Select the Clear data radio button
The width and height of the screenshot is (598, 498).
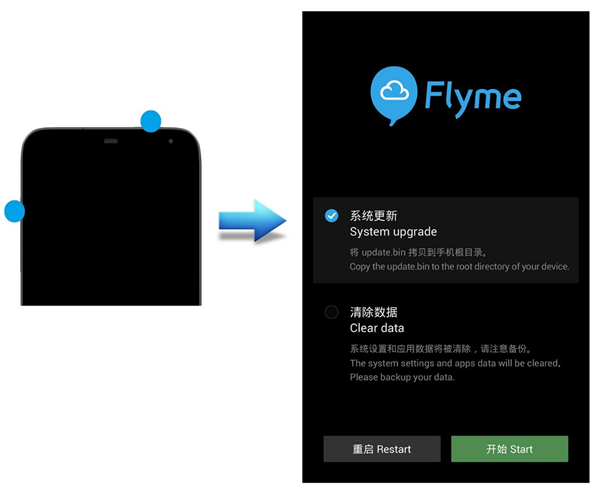click(331, 312)
